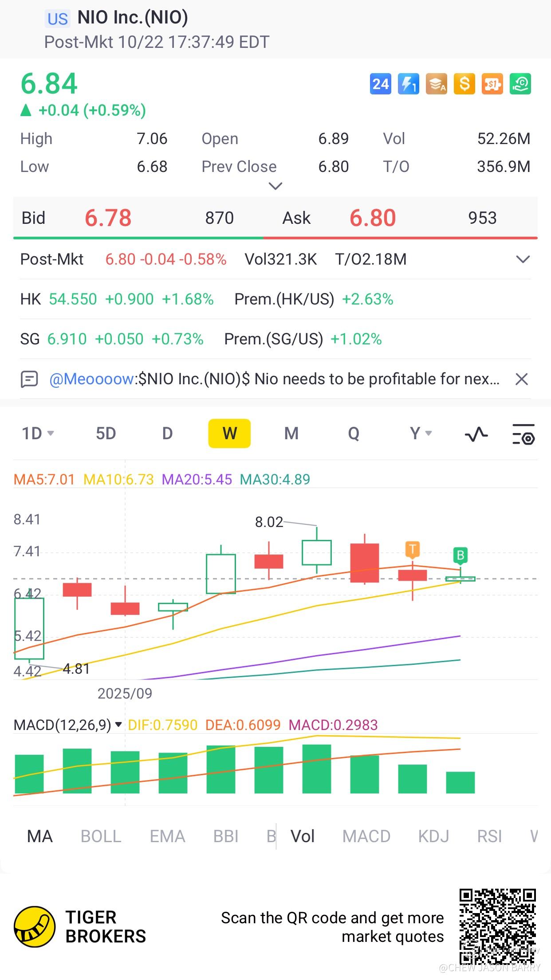Dismiss the @Meoooow comment banner

click(x=522, y=379)
